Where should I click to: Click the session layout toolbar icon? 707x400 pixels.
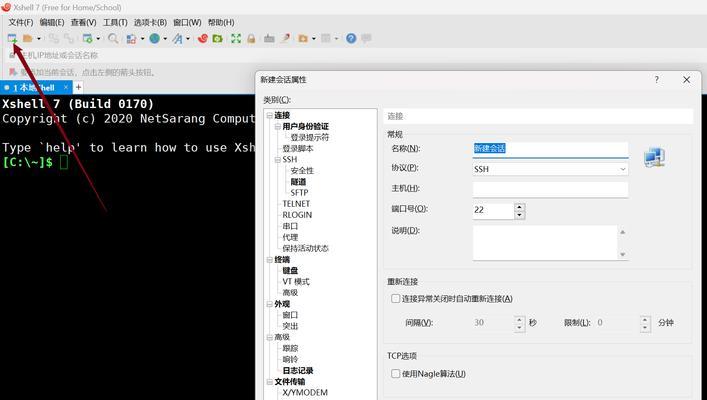point(131,39)
